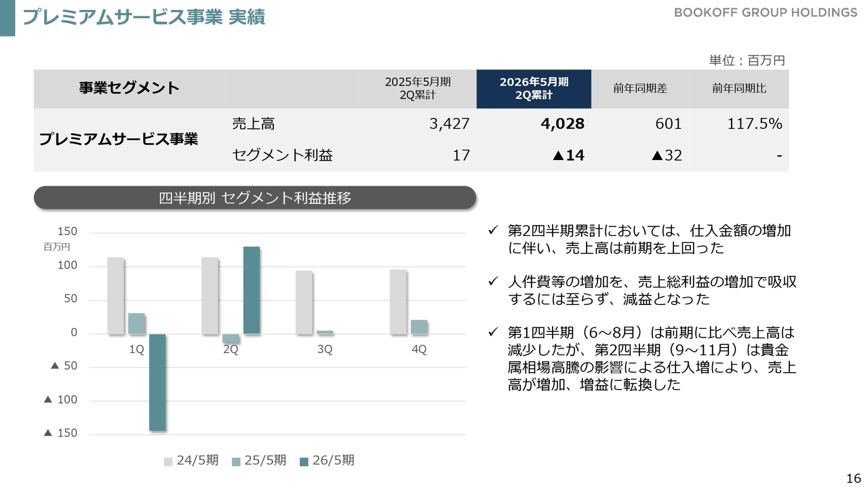
Task: Click the 24/5期 gray bar in 4Q
Action: pyautogui.click(x=398, y=302)
